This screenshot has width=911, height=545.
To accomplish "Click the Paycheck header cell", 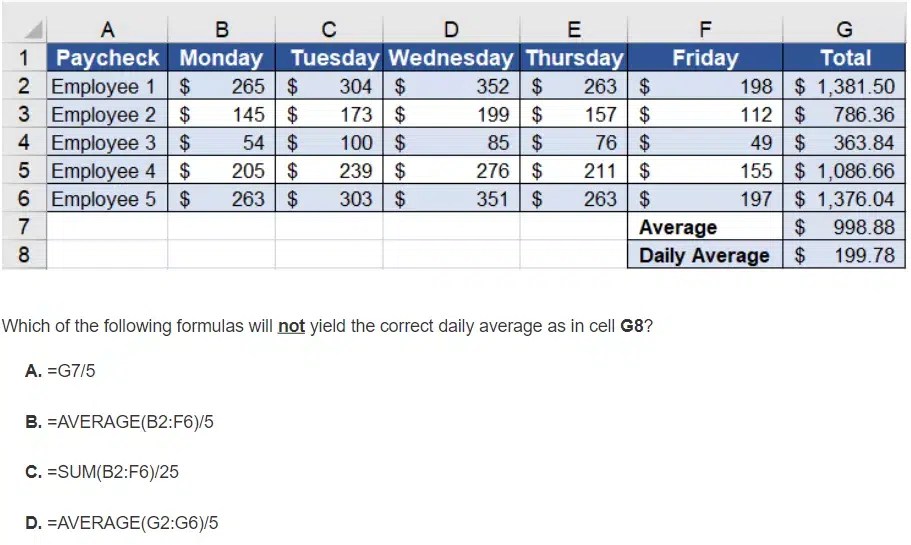I will tap(108, 58).
